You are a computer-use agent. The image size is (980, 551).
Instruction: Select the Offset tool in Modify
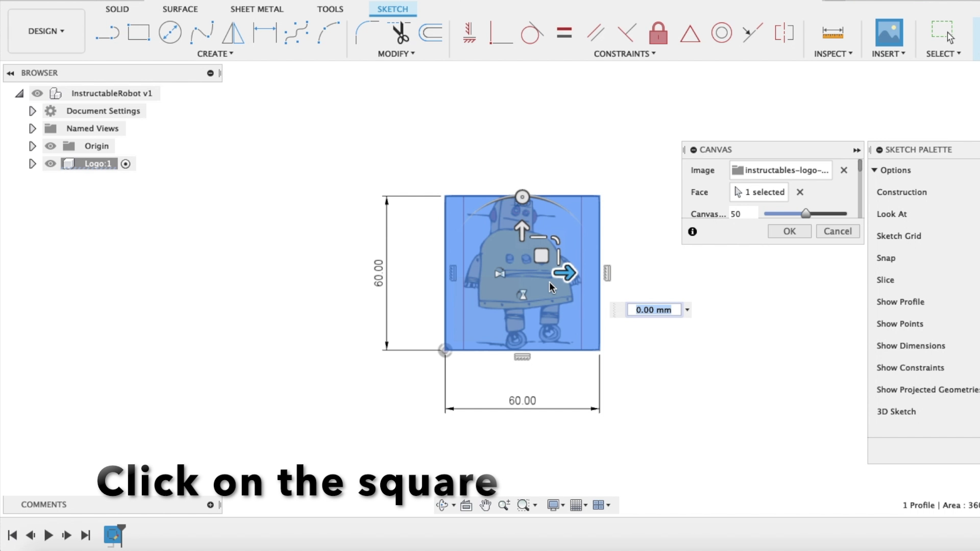point(431,32)
